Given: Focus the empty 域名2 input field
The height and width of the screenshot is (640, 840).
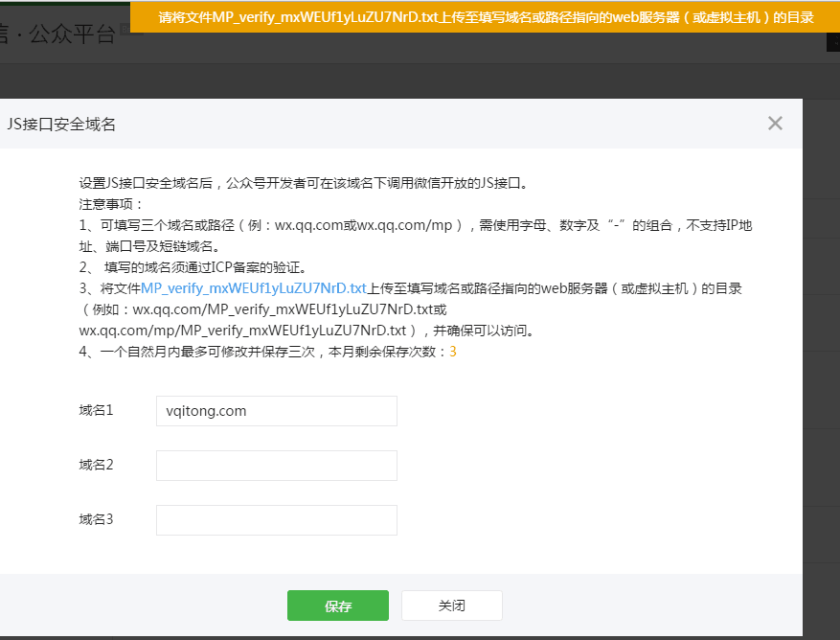Looking at the screenshot, I should tap(276, 466).
